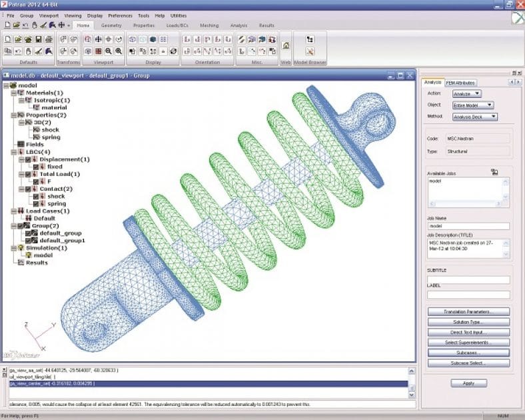Switch to the Meshing ribbon tab
This screenshot has width=525, height=420.
[x=209, y=25]
